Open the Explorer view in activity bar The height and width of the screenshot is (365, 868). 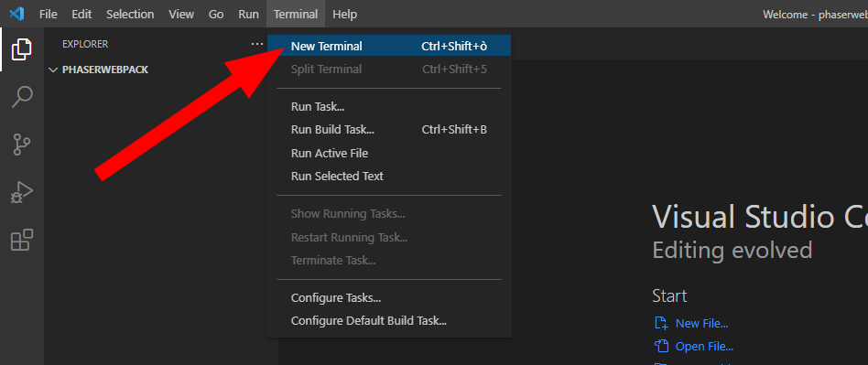[22, 49]
